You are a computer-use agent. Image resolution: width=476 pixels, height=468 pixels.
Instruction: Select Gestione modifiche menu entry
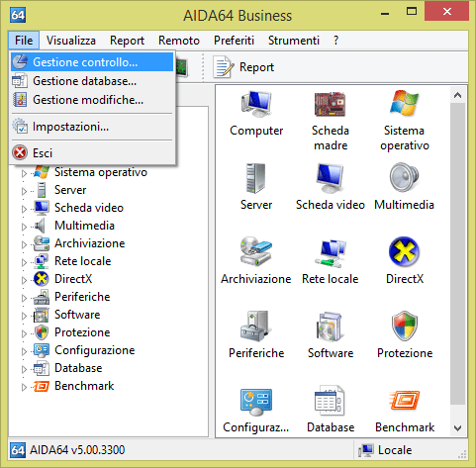[92, 100]
